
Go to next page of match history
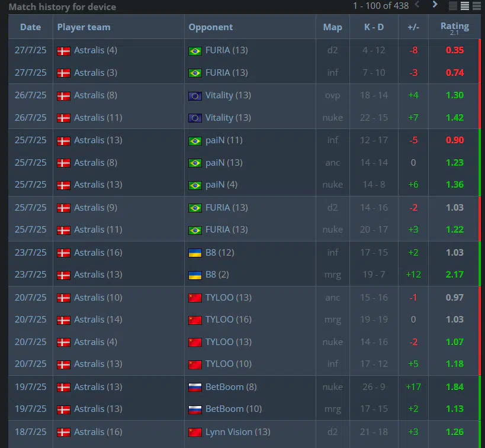pyautogui.click(x=435, y=5)
